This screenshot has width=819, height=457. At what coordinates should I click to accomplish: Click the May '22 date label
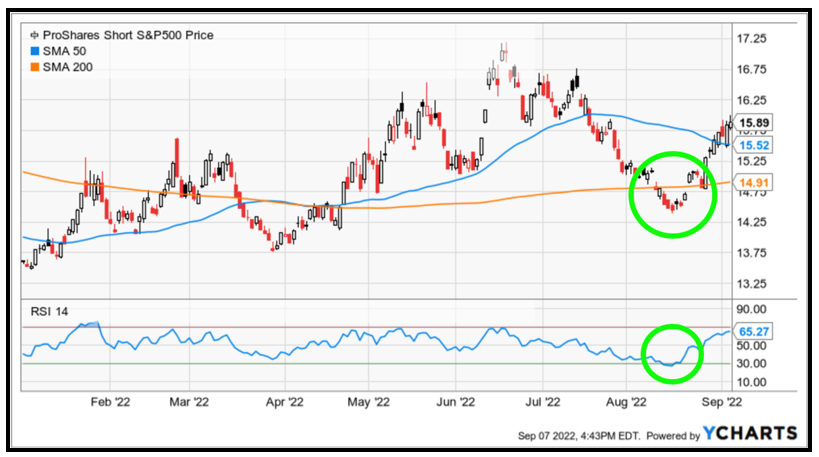click(369, 402)
